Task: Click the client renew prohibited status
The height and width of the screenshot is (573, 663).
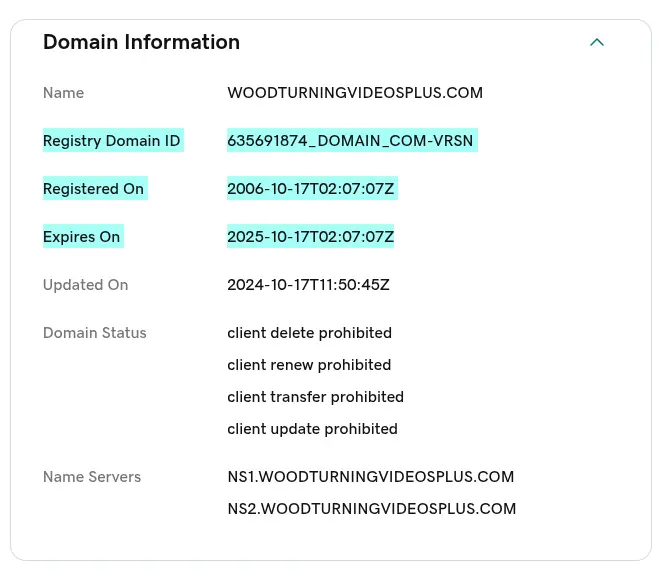Action: (x=309, y=365)
